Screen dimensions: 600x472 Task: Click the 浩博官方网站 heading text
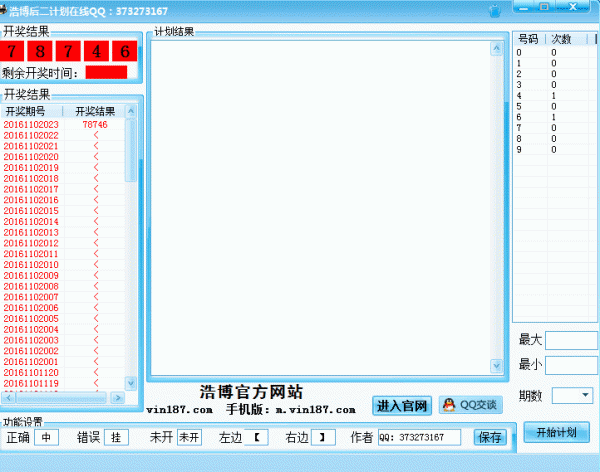pos(251,392)
